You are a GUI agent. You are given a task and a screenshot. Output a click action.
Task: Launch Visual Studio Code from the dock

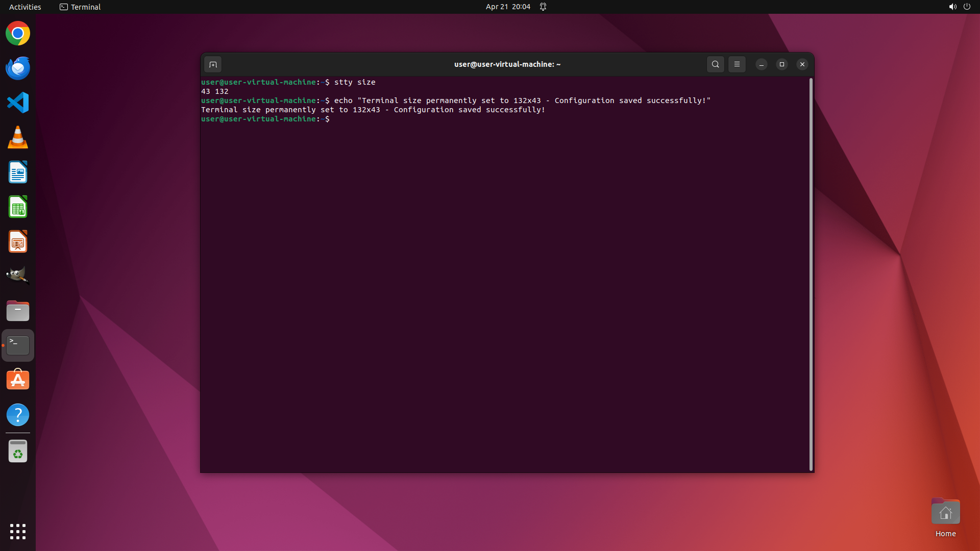pos(18,103)
